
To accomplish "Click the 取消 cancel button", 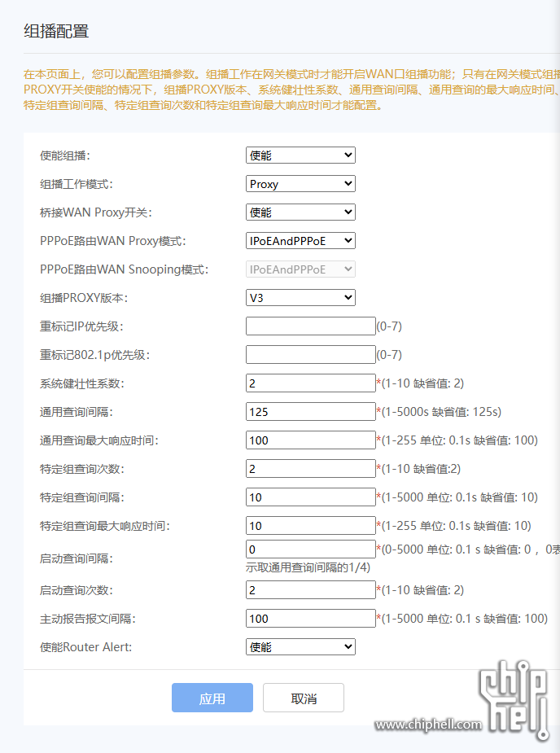I will [304, 698].
